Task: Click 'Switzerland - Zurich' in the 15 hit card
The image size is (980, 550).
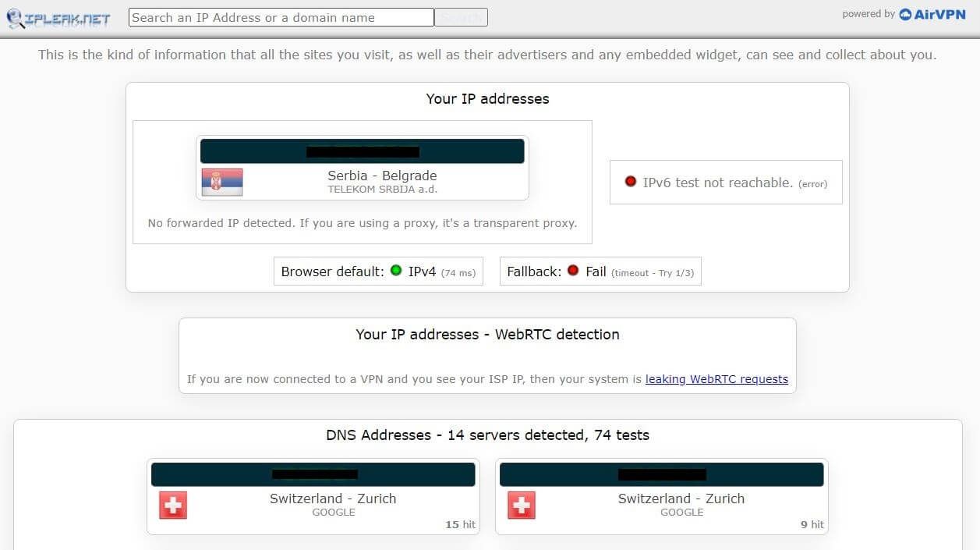Action: point(333,499)
